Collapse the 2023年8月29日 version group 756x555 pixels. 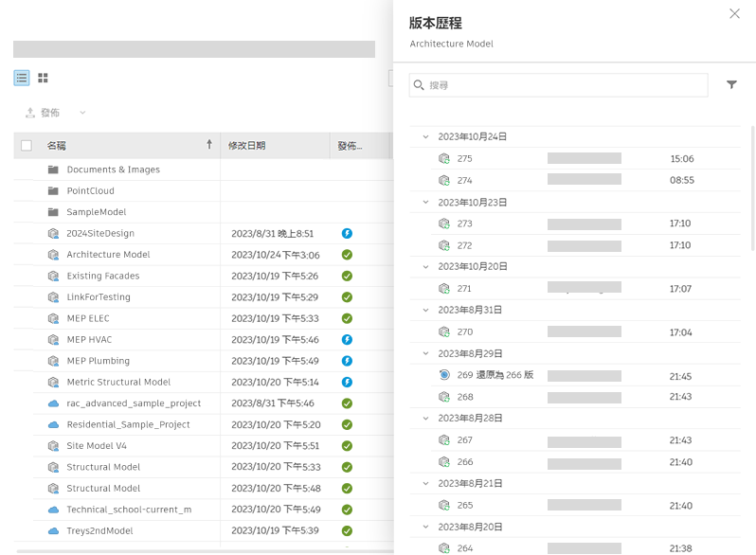[x=425, y=353]
